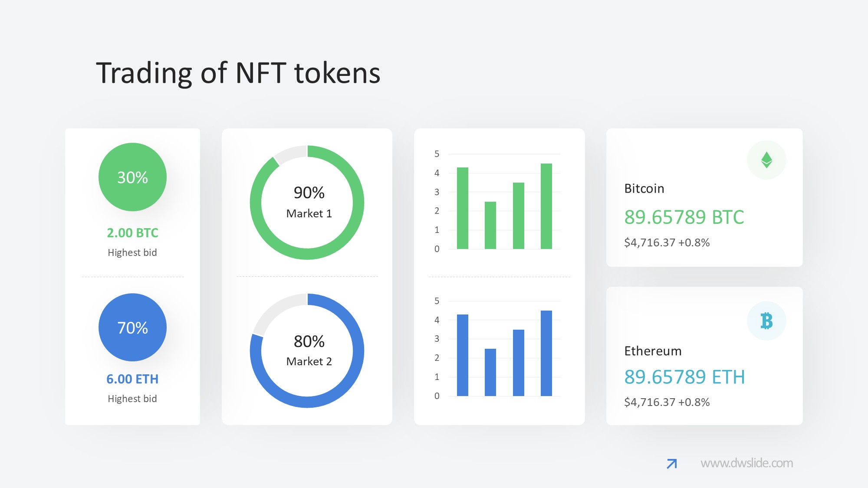This screenshot has width=868, height=488.
Task: Select the shortest green bar in the chart
Action: 490,226
